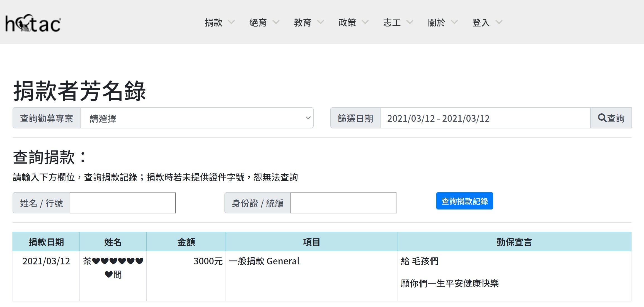Click the magnifier icon on the 查詢 button

(x=602, y=118)
